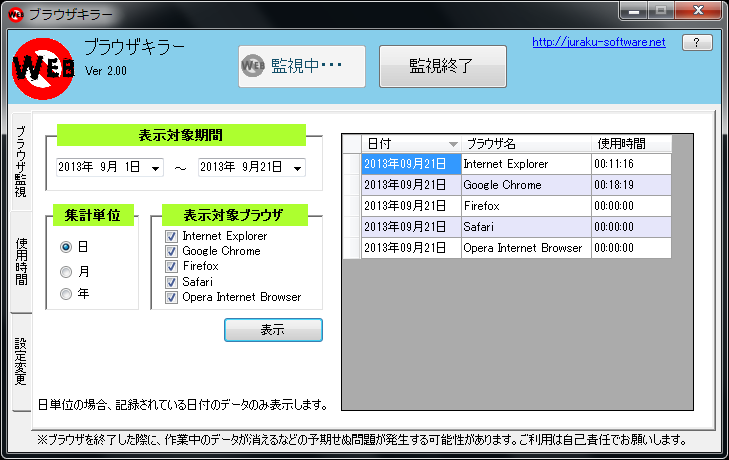
Task: Select the row header of the Safari row
Action: [352, 227]
